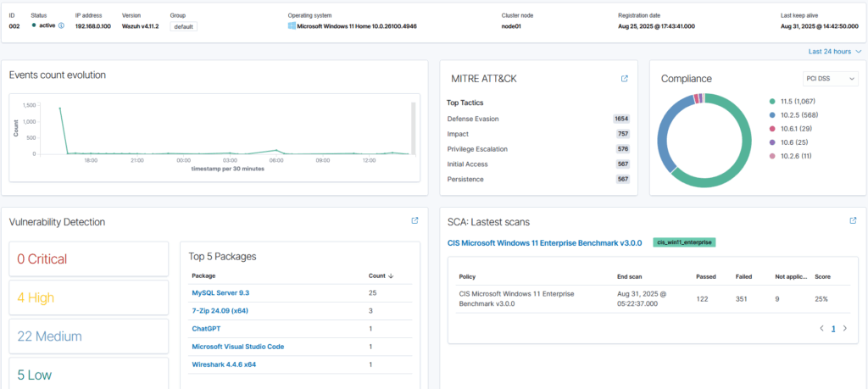
Task: Open the PCI DSS compliance dropdown
Action: point(830,79)
